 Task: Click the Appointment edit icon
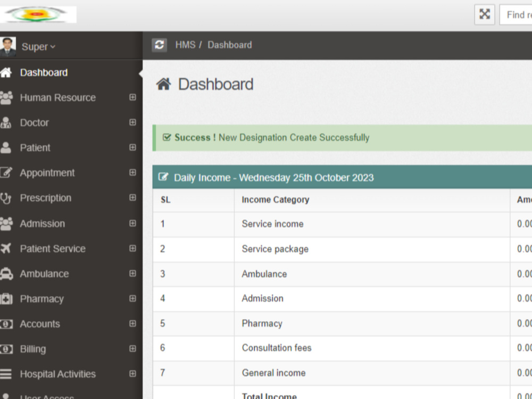tap(6, 172)
